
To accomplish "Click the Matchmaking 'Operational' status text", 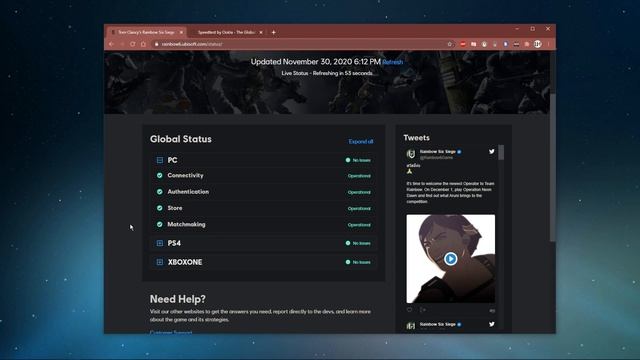I will click(359, 225).
